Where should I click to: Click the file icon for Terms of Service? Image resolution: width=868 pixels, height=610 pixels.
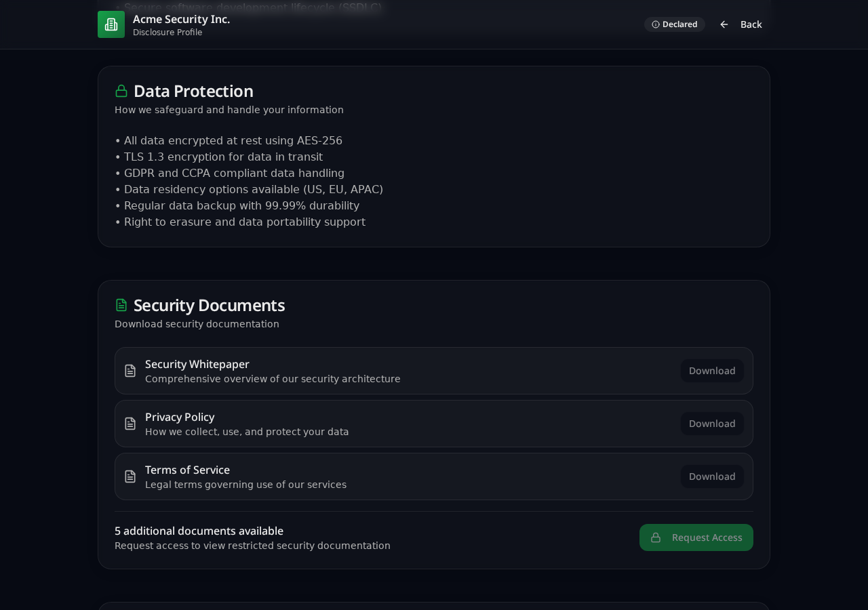point(130,476)
